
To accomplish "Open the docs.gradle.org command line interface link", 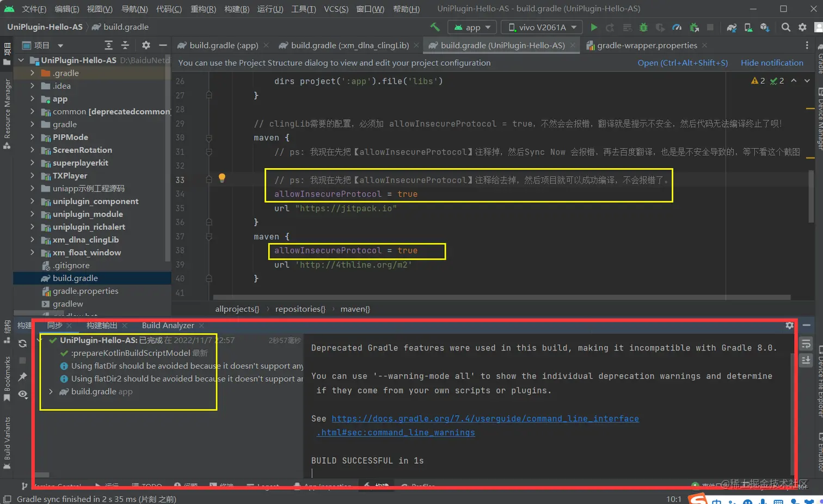I will click(485, 419).
